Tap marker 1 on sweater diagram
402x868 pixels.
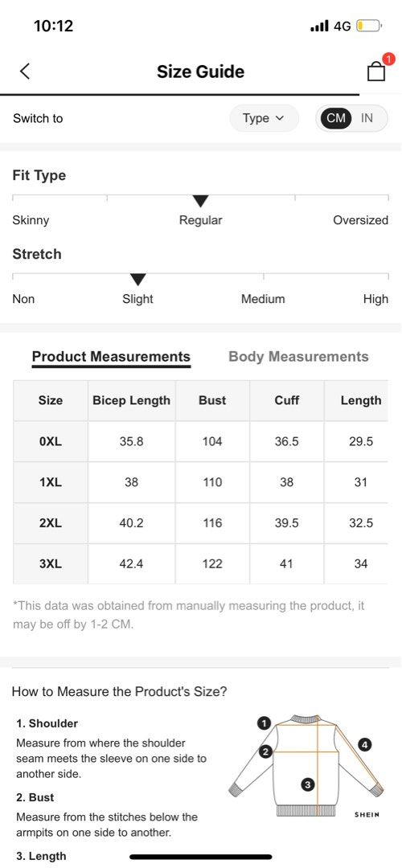pyautogui.click(x=265, y=723)
